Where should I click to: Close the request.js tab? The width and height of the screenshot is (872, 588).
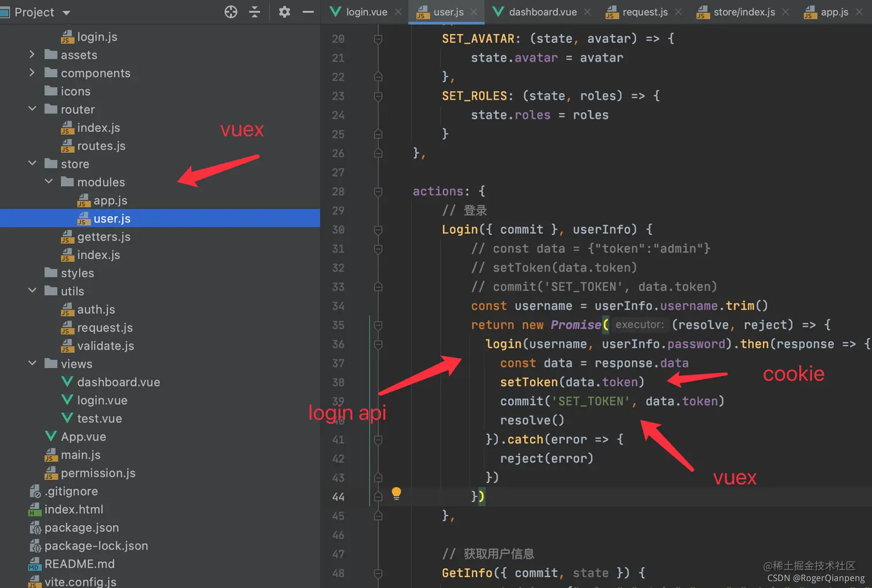(678, 12)
